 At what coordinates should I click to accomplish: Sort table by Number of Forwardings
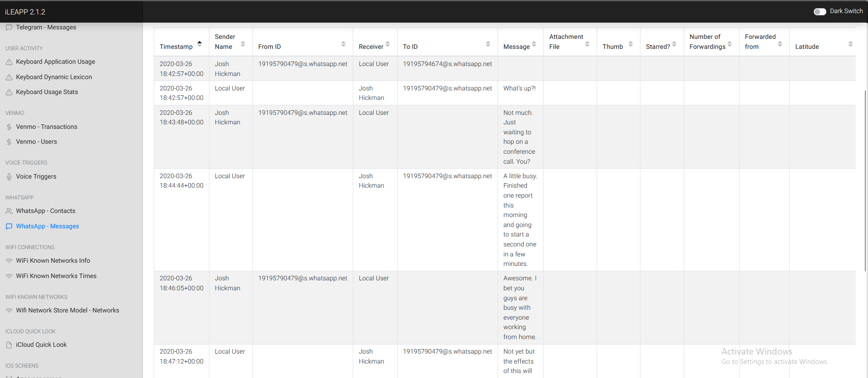coord(711,42)
